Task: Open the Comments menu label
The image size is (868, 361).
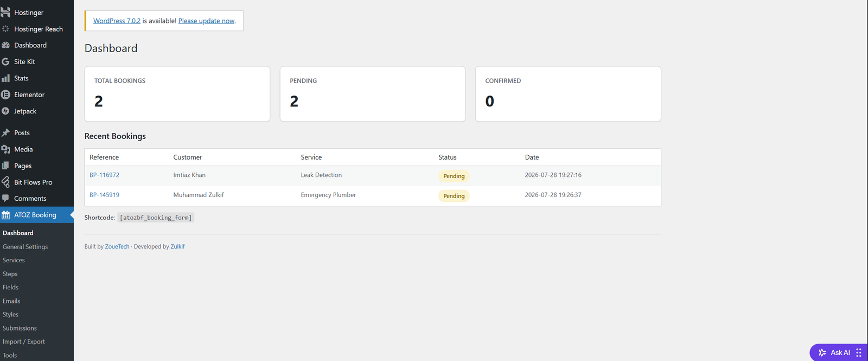Action: tap(30, 199)
